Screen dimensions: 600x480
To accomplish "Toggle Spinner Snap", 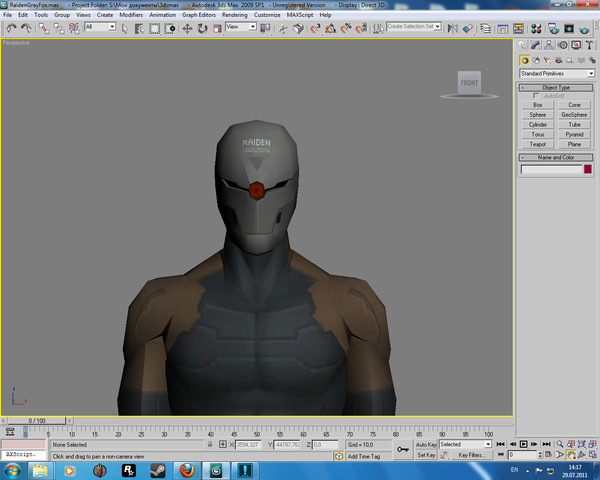I will click(x=361, y=29).
